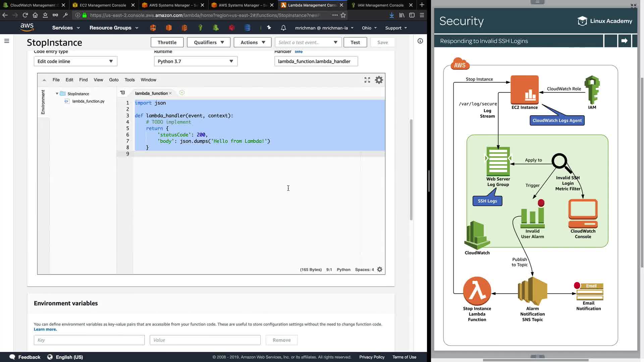
Task: Click the AWS logo home icon
Action: pos(27,27)
